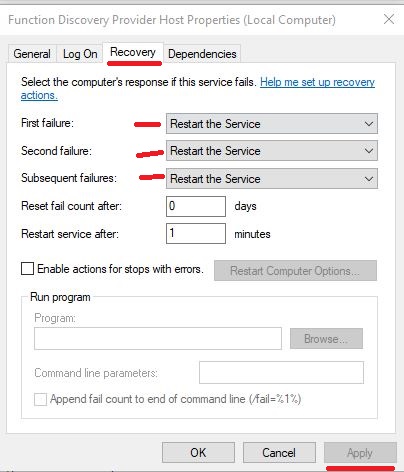The image size is (404, 472).
Task: Open the Log On tab
Action: 80,54
